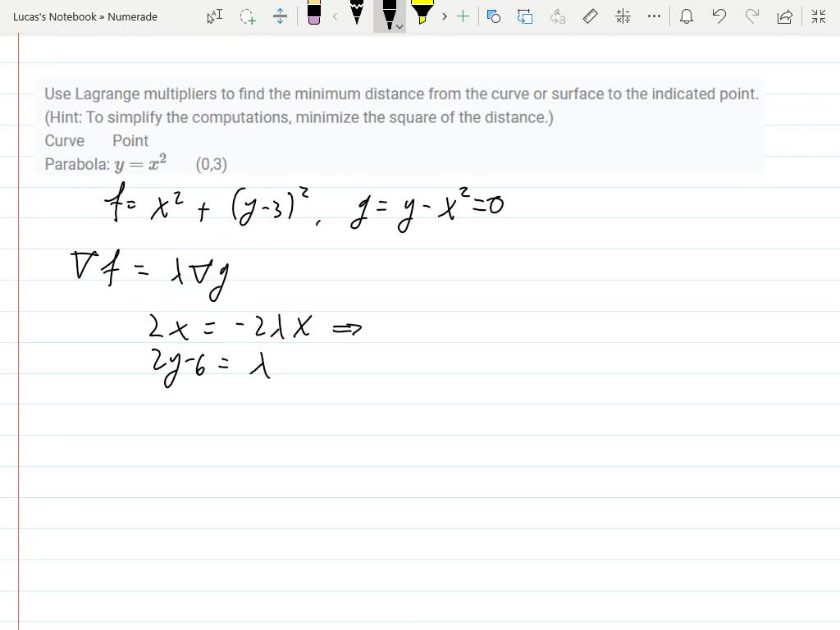Viewport: 840px width, 630px height.
Task: Expand more pens with the right arrow
Action: (443, 16)
